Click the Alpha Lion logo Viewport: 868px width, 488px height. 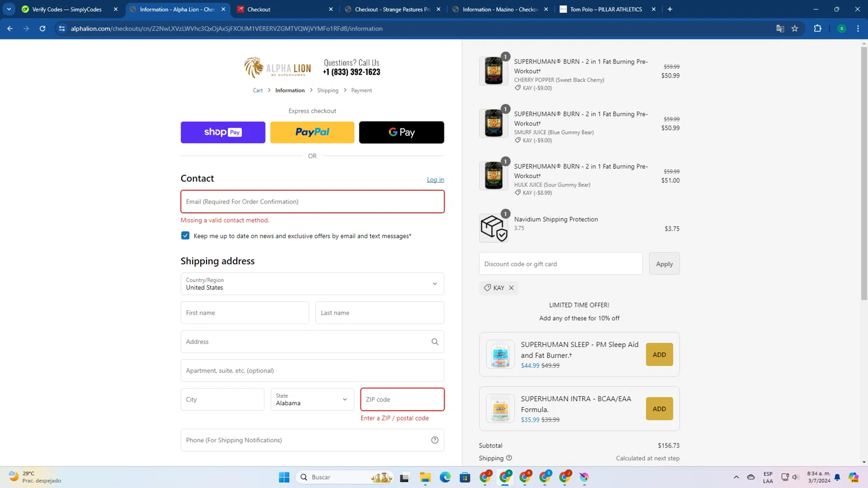point(278,68)
